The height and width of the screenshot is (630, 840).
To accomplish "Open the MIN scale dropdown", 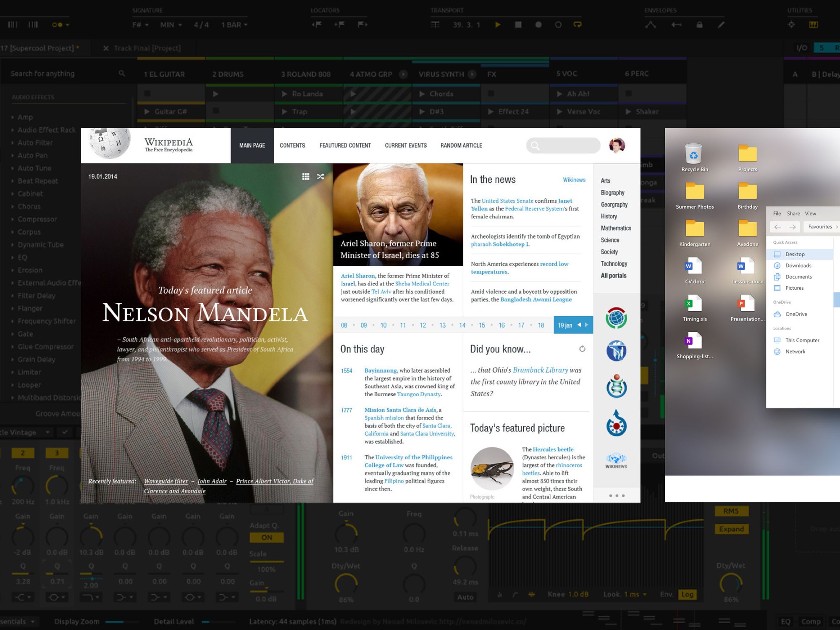I will (171, 25).
